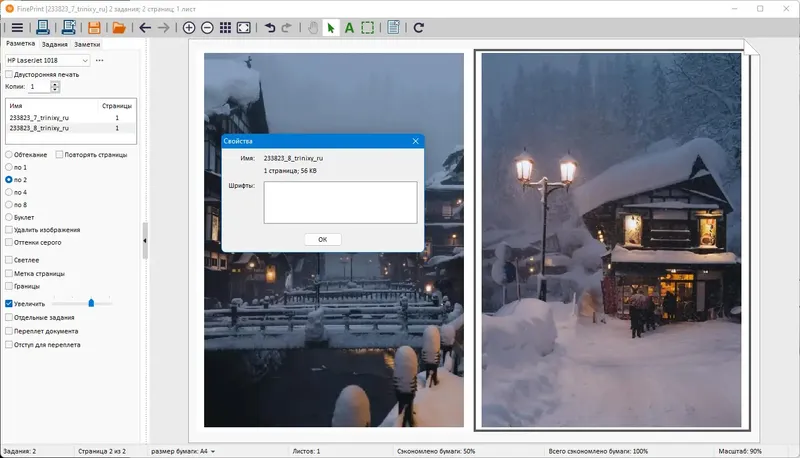Viewport: 800px width, 458px height.
Task: Enable the Светлее checkbox
Action: 9,260
